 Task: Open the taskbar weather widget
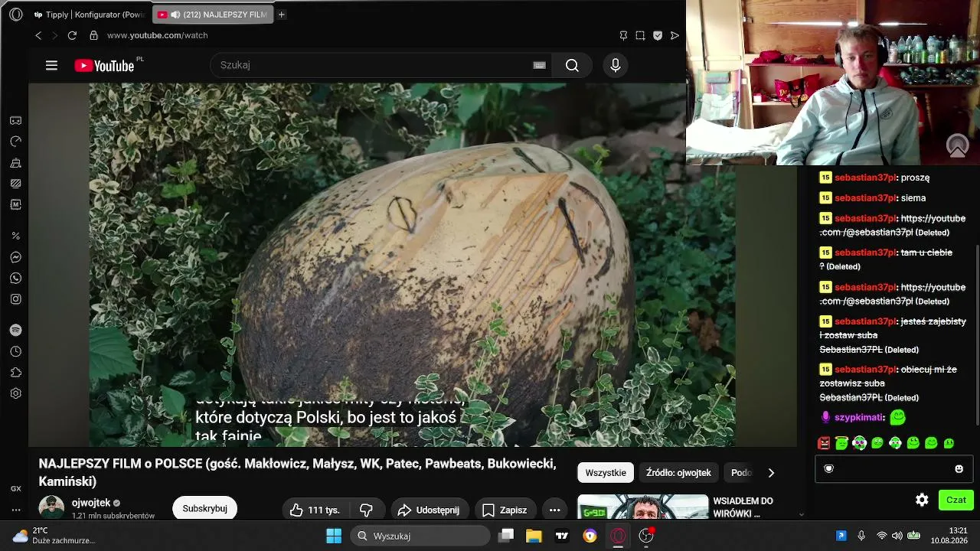point(54,536)
